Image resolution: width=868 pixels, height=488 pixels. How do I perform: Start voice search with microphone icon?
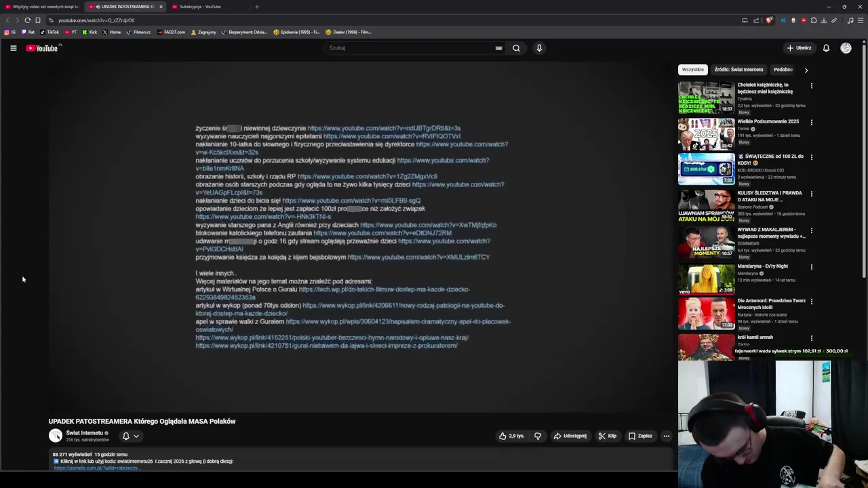(539, 48)
